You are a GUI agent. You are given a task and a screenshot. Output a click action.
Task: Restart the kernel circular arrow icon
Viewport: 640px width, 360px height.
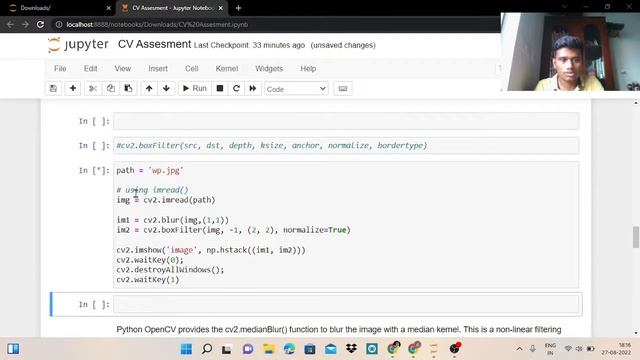[236, 89]
